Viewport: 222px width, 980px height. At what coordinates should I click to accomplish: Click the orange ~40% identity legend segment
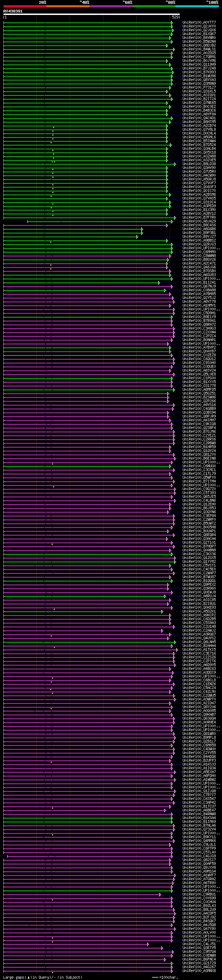pos(68,6)
